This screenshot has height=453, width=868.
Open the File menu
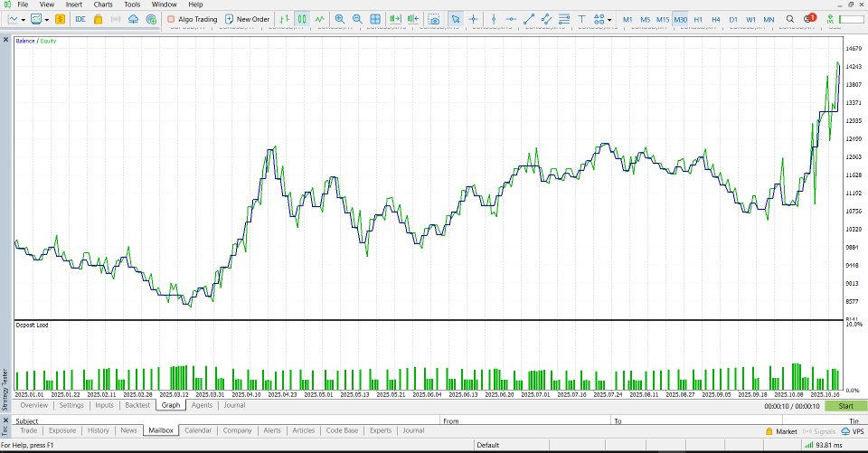click(23, 5)
